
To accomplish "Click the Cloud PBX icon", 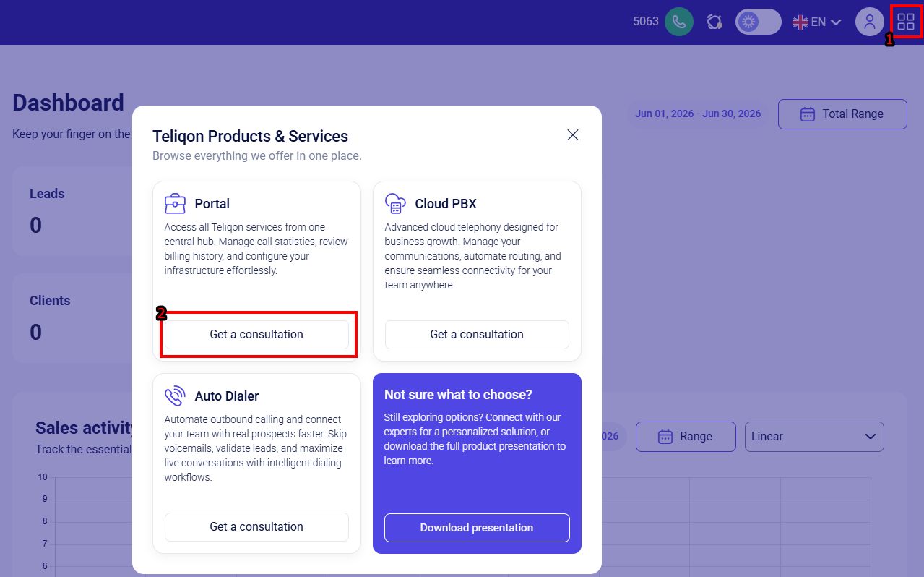I will click(395, 204).
